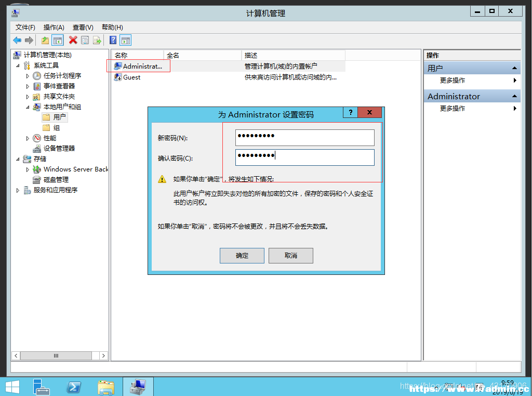The image size is (532, 396).
Task: Open Server Manager from taskbar
Action: point(42,387)
